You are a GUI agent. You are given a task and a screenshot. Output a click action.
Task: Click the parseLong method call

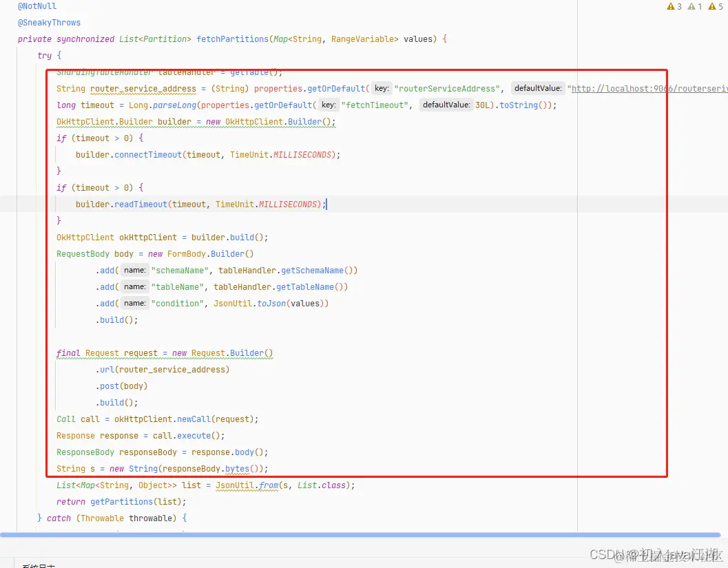[x=174, y=105]
